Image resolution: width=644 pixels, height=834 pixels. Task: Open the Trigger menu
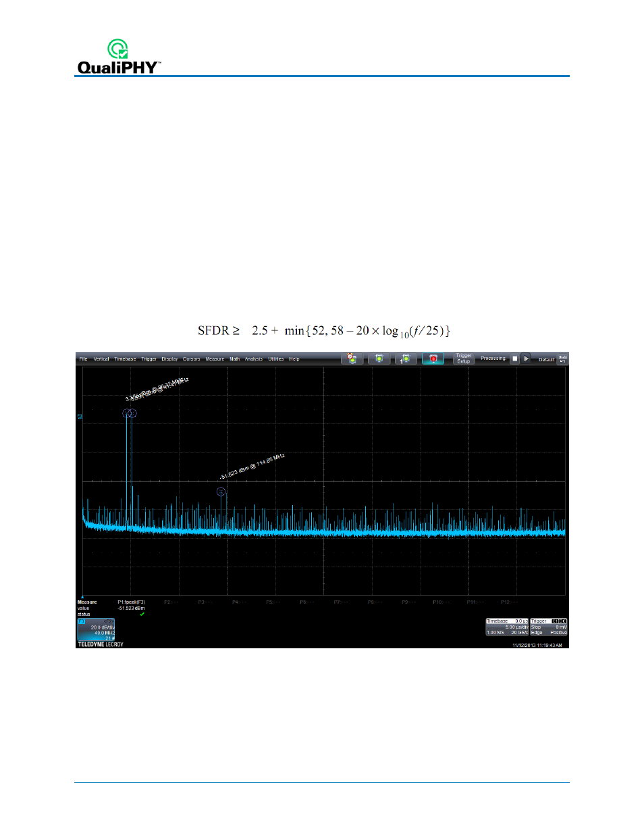(x=149, y=359)
